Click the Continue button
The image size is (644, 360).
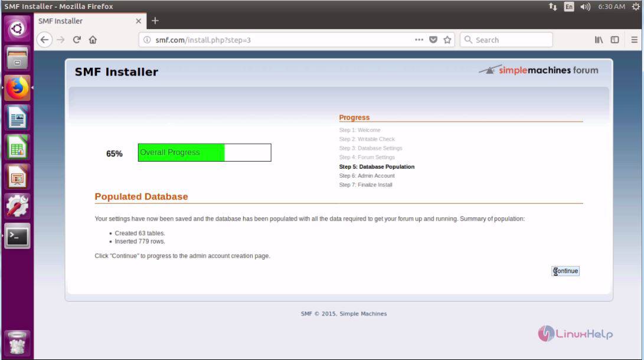565,271
